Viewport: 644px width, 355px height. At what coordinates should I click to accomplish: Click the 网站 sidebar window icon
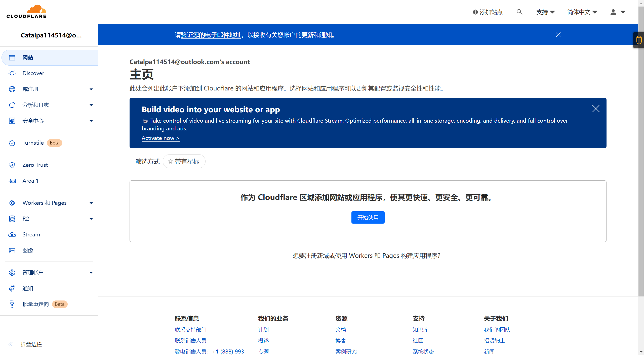[12, 58]
